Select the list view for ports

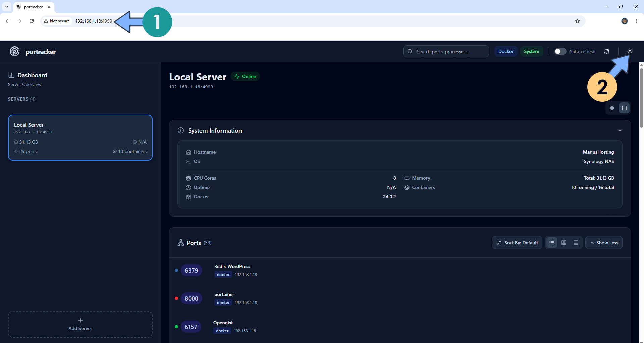point(552,243)
